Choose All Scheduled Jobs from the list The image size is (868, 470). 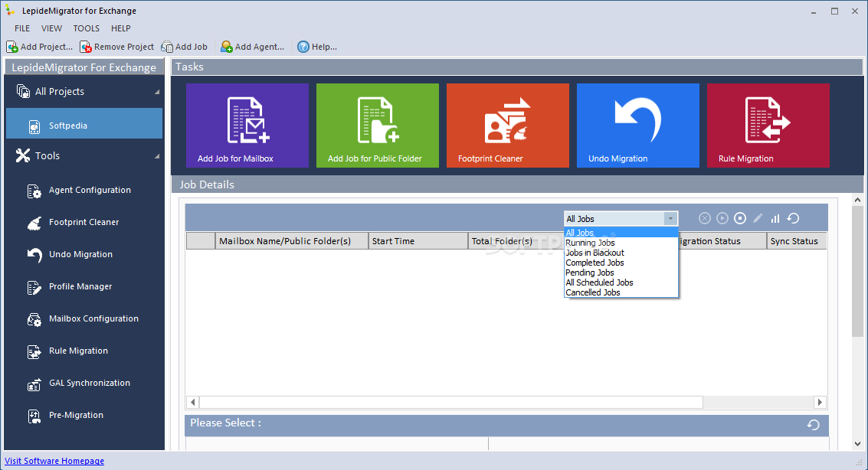(621, 282)
